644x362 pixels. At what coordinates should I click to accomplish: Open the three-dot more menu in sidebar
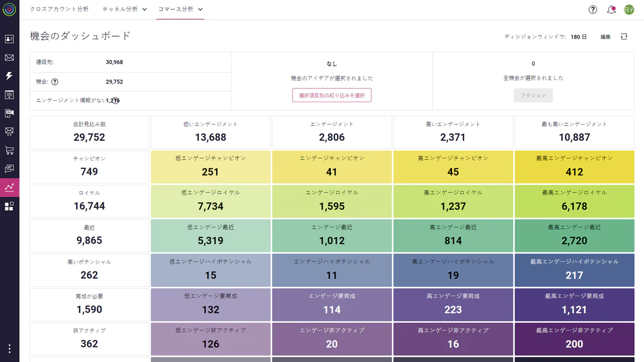coord(9,348)
